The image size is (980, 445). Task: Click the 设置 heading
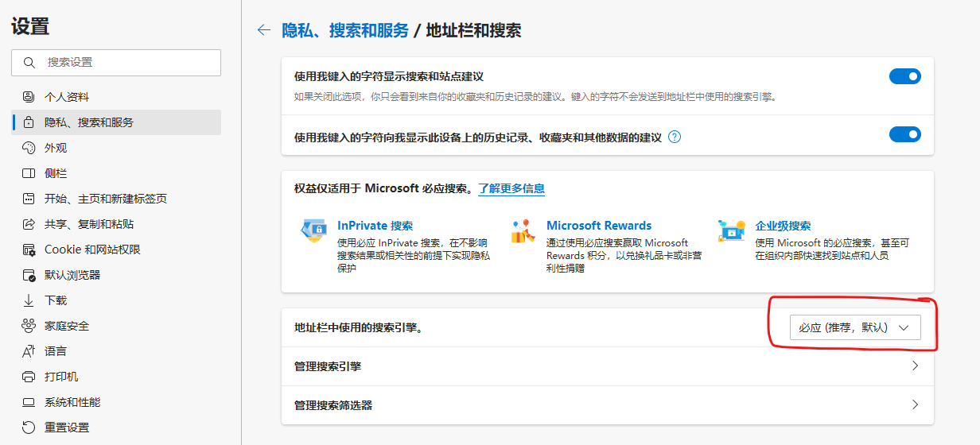[x=30, y=27]
